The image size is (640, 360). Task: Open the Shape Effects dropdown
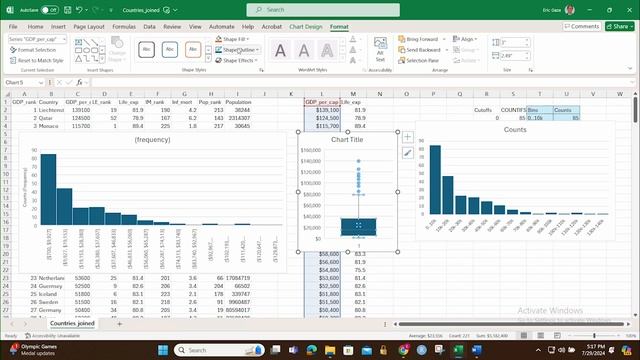(236, 60)
